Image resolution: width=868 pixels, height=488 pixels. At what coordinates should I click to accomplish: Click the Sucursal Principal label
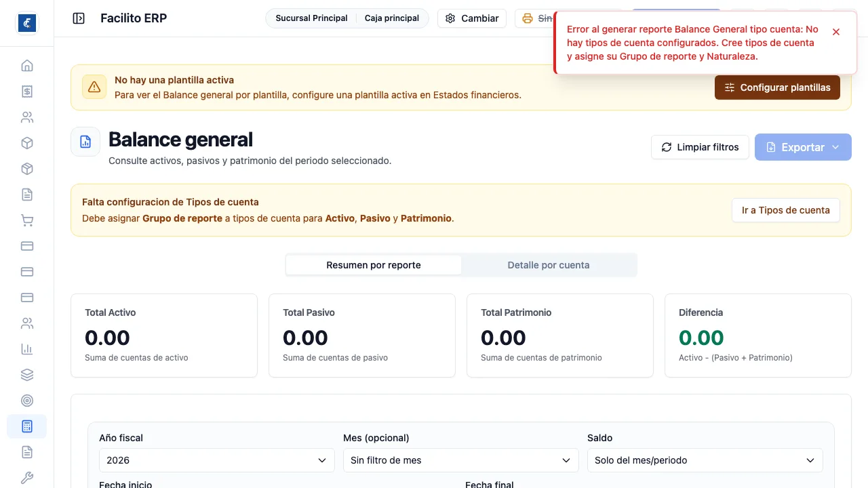tap(311, 18)
